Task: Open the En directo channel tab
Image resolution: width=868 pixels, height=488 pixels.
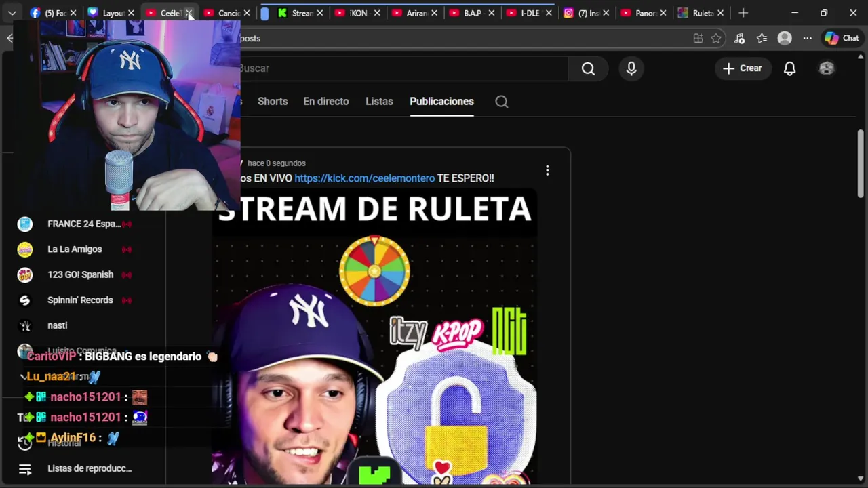Action: (x=326, y=102)
